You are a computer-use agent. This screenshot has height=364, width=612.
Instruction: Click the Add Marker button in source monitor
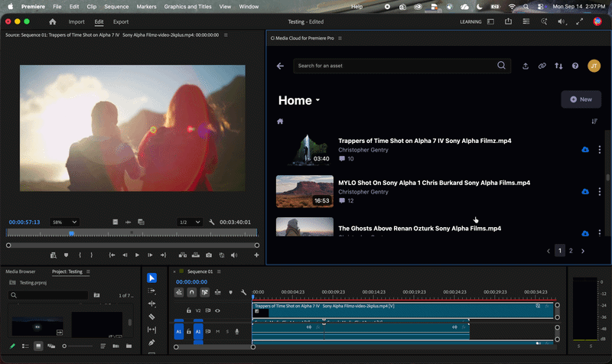click(x=66, y=255)
